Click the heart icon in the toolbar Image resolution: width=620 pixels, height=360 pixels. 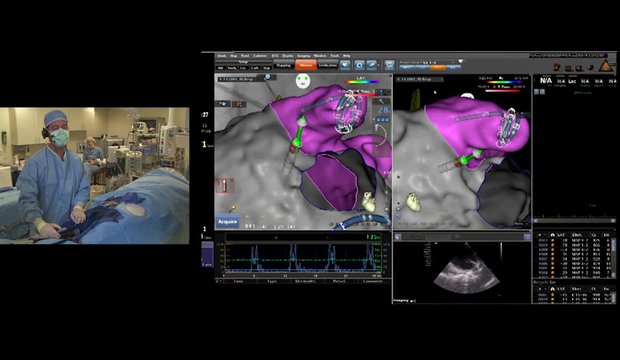click(345, 64)
